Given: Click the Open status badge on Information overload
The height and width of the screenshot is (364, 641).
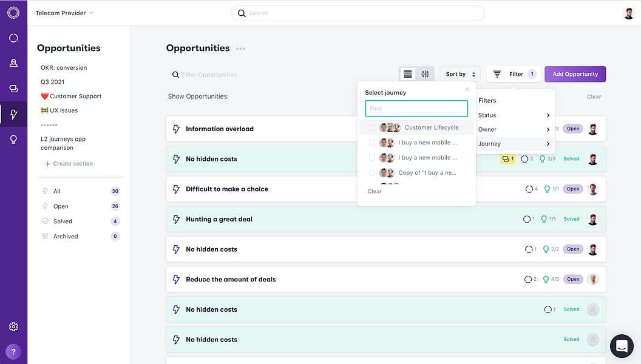Looking at the screenshot, I should 573,129.
